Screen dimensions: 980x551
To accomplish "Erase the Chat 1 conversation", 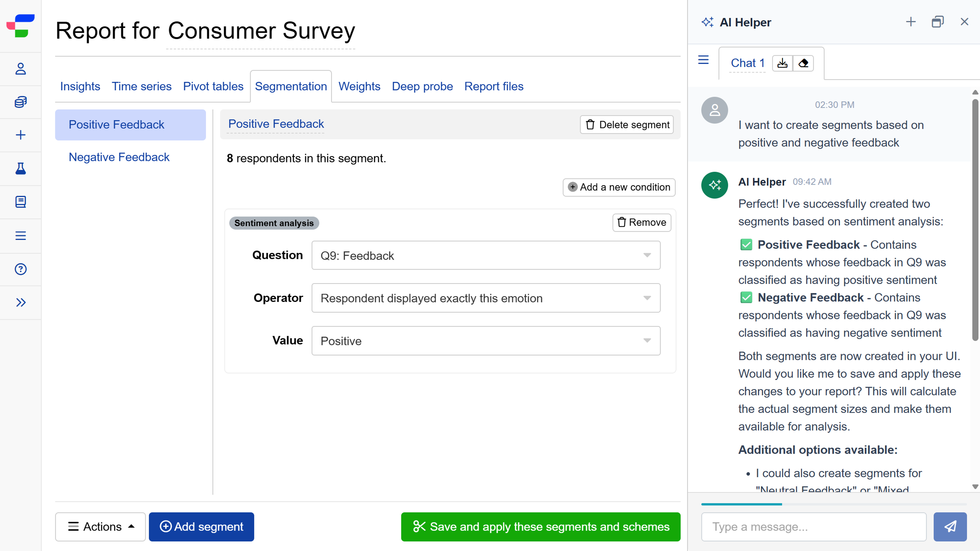I will [x=804, y=63].
